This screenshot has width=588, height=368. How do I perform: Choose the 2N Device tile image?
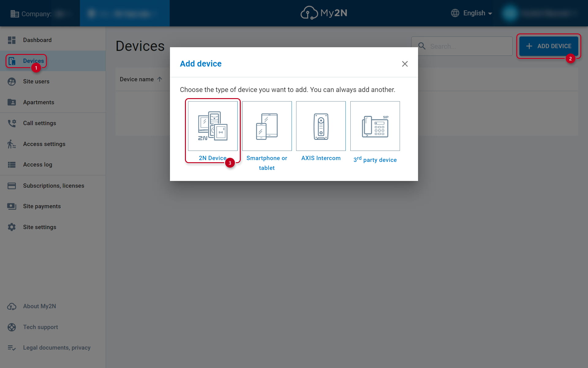(x=213, y=126)
